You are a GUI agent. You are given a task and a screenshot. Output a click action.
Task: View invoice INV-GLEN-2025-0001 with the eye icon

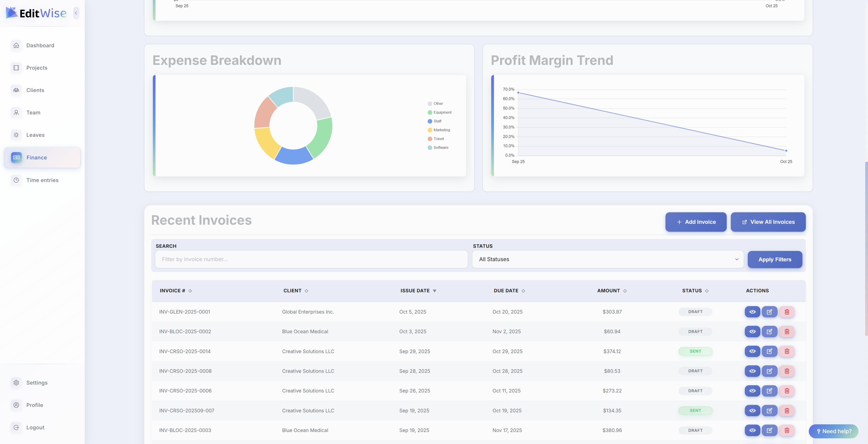point(752,312)
